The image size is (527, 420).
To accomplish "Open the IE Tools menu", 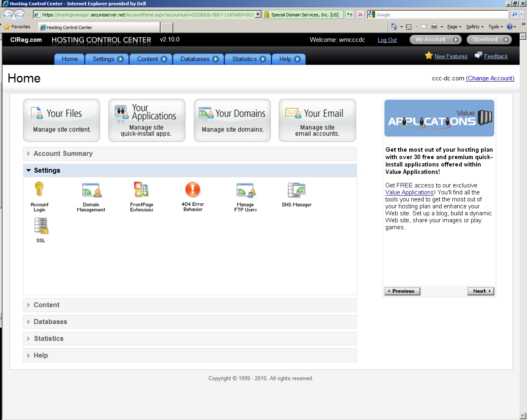I will click(x=495, y=27).
